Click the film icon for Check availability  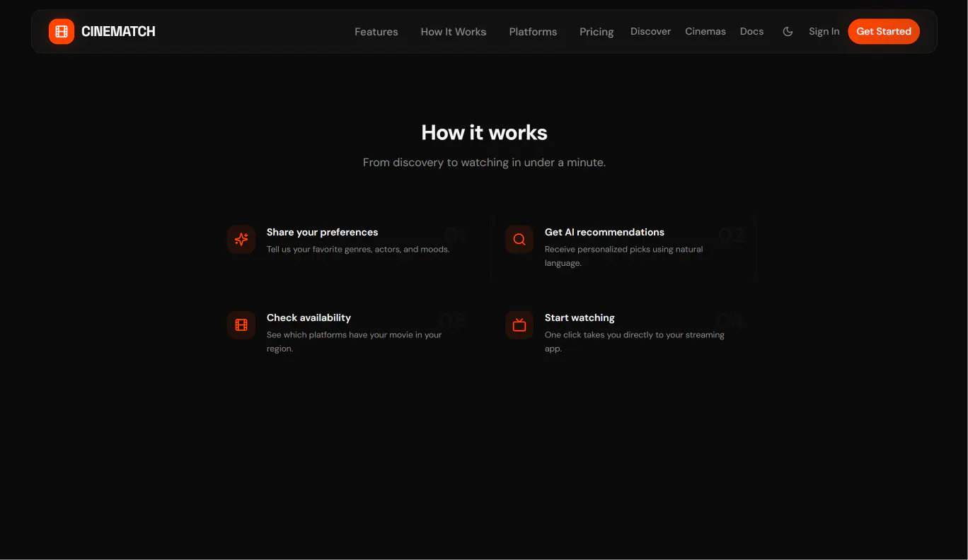click(241, 325)
